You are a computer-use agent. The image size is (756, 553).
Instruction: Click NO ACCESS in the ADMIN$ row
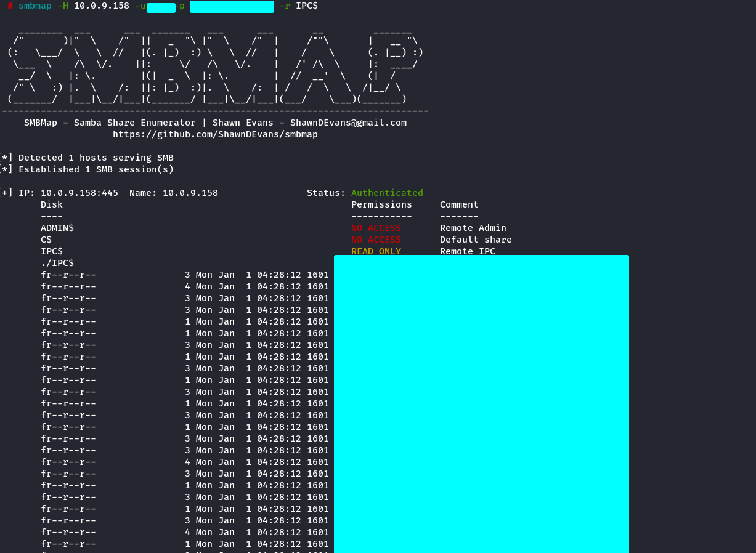pyautogui.click(x=376, y=228)
